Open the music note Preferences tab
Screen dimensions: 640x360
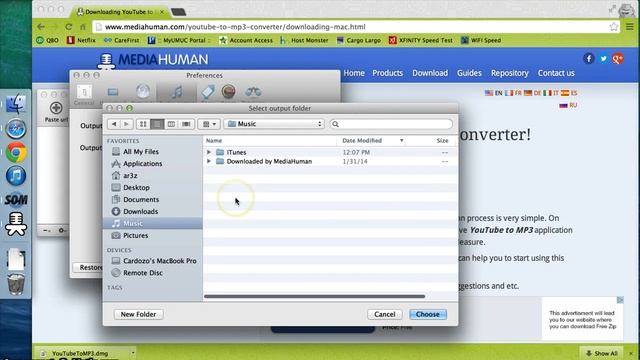tap(177, 93)
